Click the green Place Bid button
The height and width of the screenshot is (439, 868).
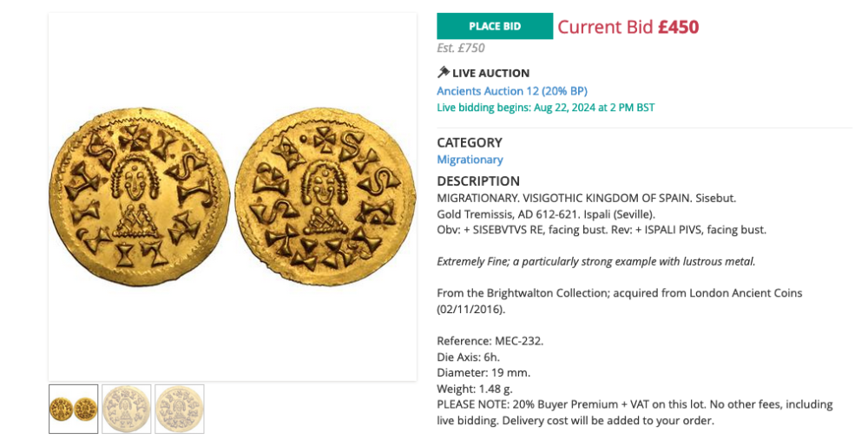(x=495, y=26)
